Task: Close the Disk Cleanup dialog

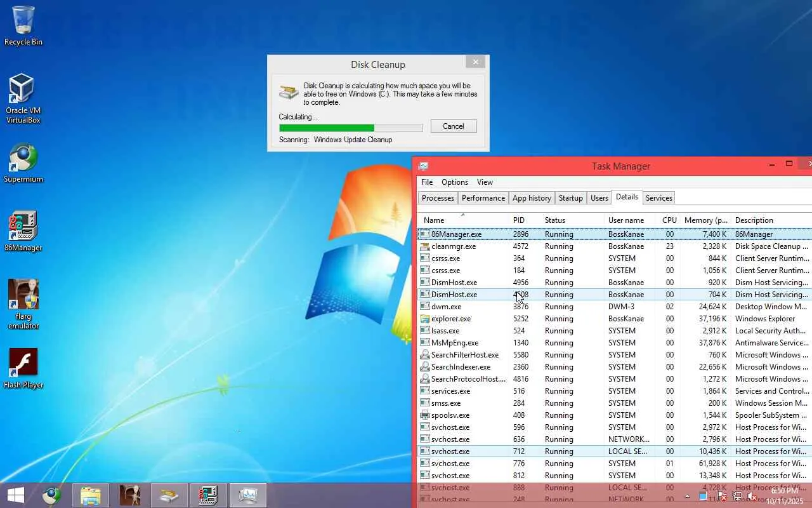Action: click(x=475, y=62)
